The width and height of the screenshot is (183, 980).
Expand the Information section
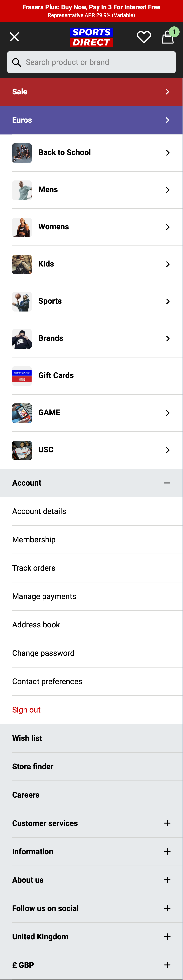[167, 851]
